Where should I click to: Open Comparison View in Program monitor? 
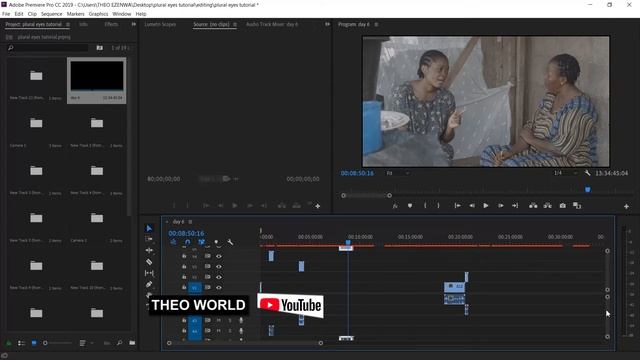pos(577,206)
